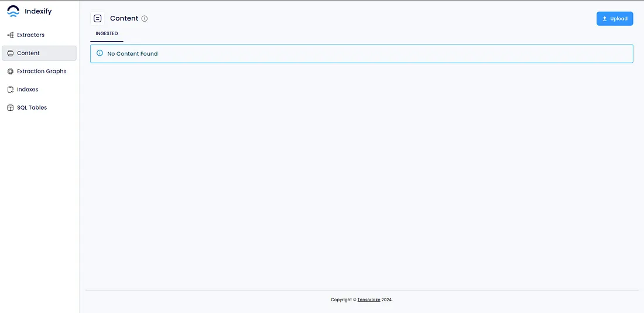This screenshot has width=644, height=313.
Task: Click the Indexes sidebar icon
Action: (11, 89)
